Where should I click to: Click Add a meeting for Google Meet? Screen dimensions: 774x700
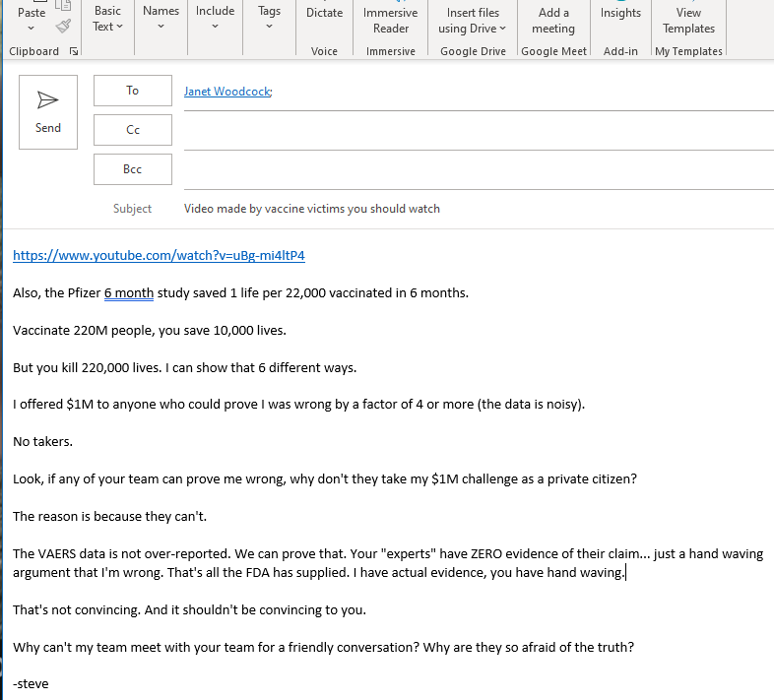click(552, 20)
